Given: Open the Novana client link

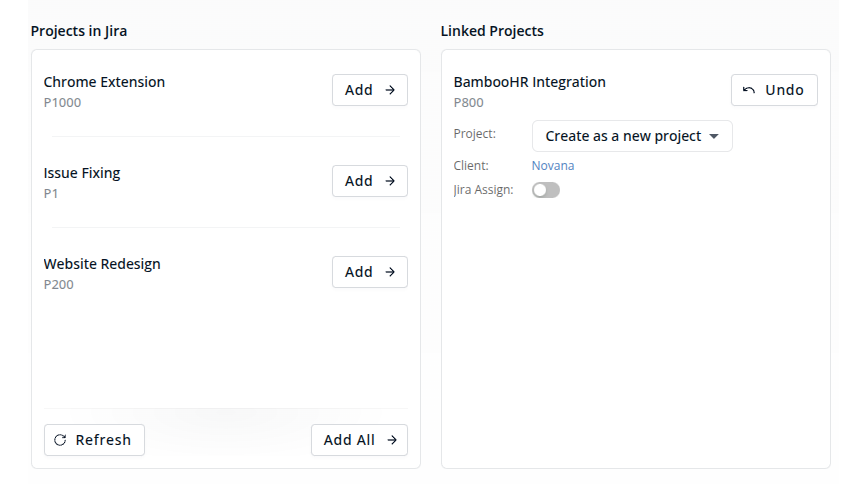Looking at the screenshot, I should tap(553, 166).
